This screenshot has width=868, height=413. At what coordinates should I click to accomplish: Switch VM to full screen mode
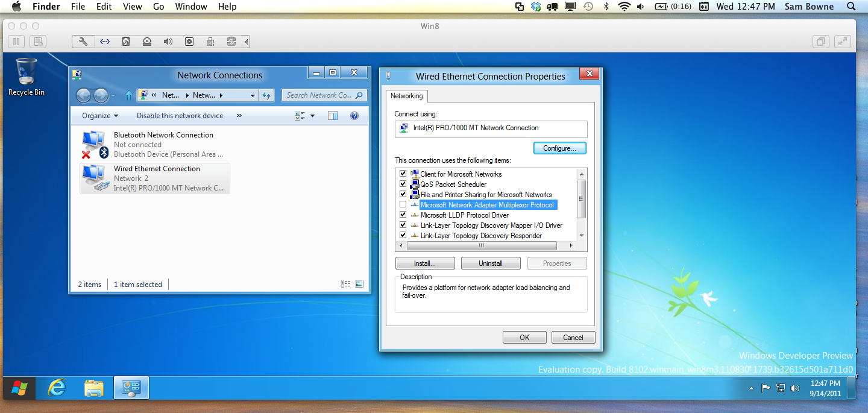pos(842,42)
